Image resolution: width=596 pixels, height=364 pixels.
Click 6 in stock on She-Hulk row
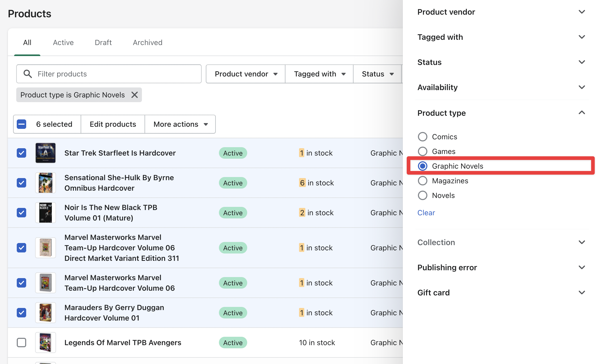click(x=316, y=183)
